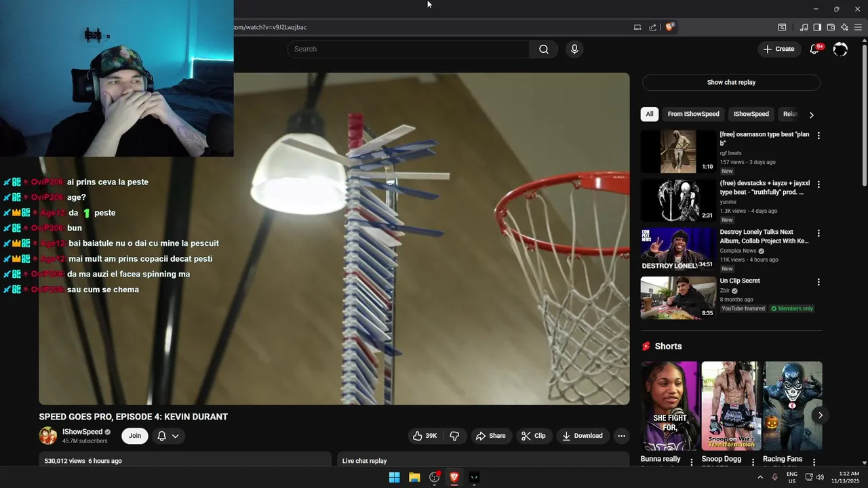Open options for Snoop Dogg short

point(753,462)
